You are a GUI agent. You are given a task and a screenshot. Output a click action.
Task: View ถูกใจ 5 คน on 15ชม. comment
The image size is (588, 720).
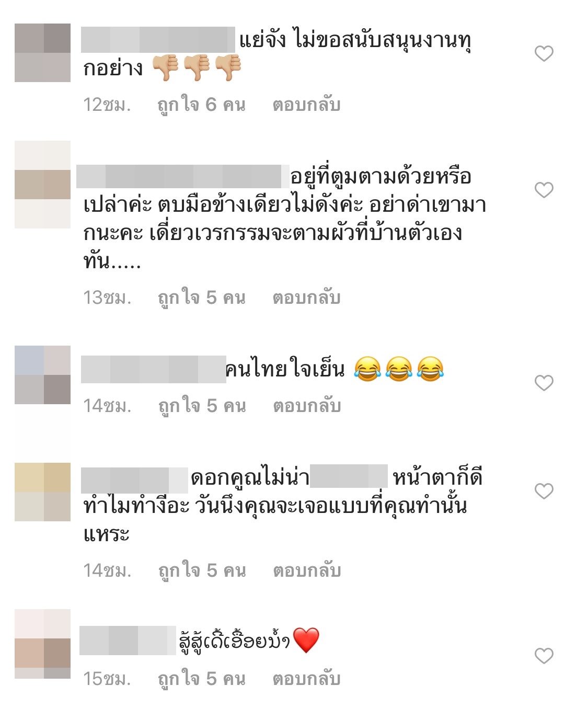pos(201,679)
